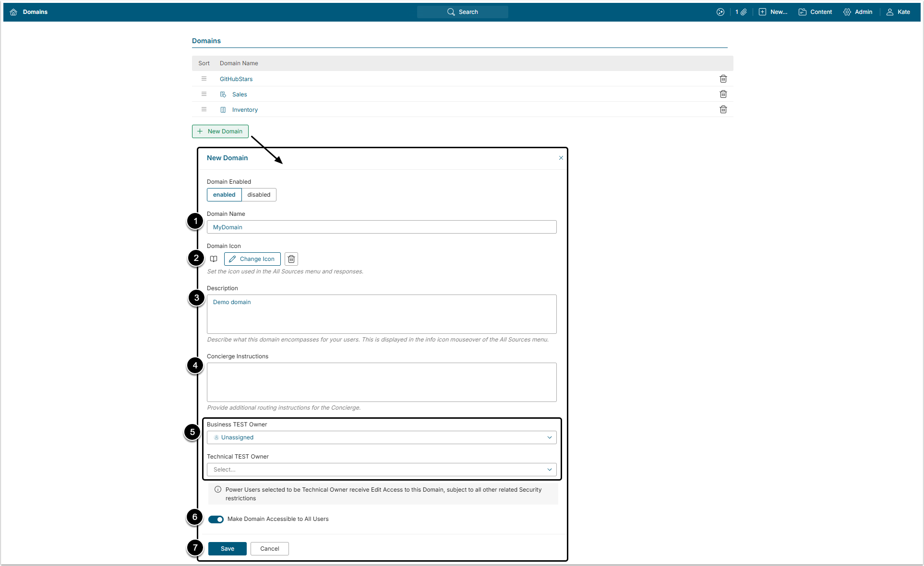Image resolution: width=924 pixels, height=566 pixels.
Task: Delete the GitHubStars domain row
Action: pyautogui.click(x=723, y=79)
